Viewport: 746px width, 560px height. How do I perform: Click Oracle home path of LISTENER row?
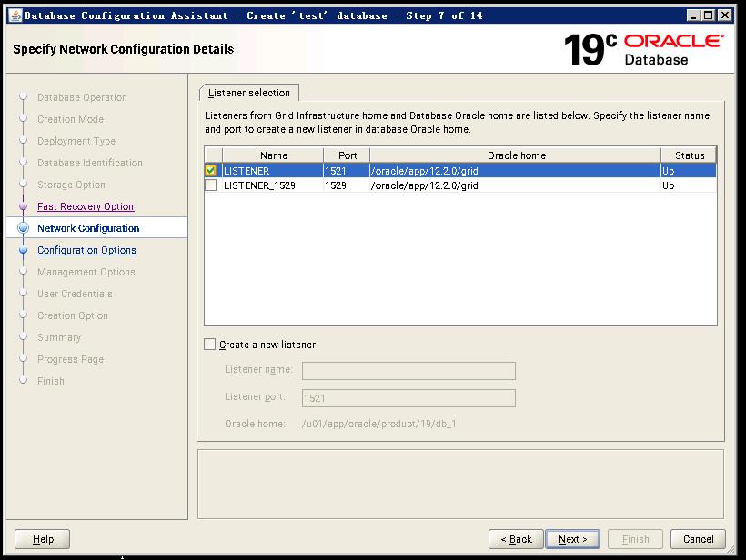coord(516,171)
